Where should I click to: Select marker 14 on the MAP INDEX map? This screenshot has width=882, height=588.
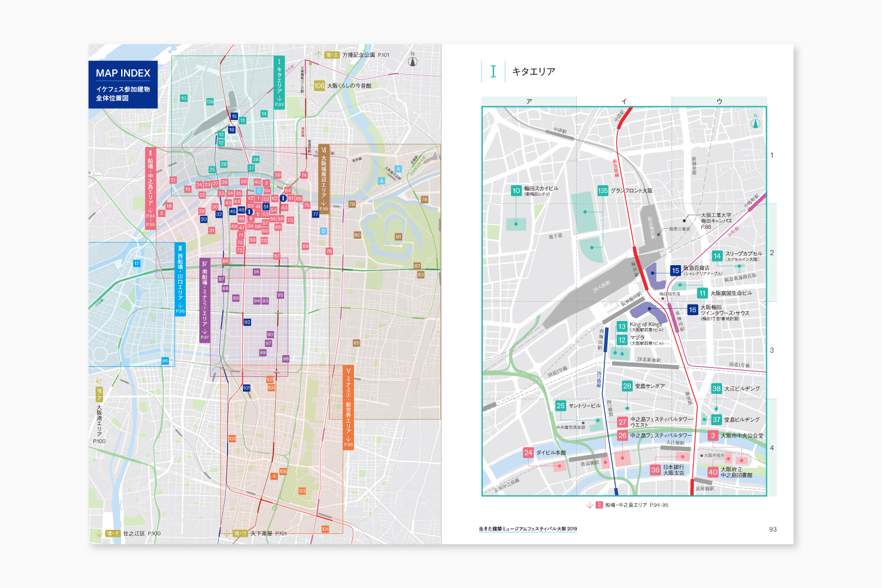(264, 113)
